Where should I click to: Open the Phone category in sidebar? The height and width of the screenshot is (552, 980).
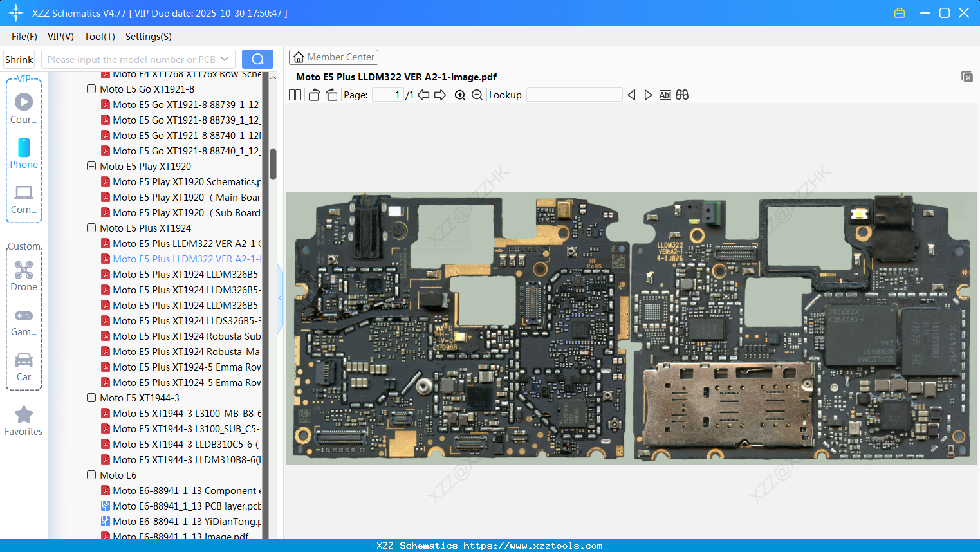pos(24,153)
